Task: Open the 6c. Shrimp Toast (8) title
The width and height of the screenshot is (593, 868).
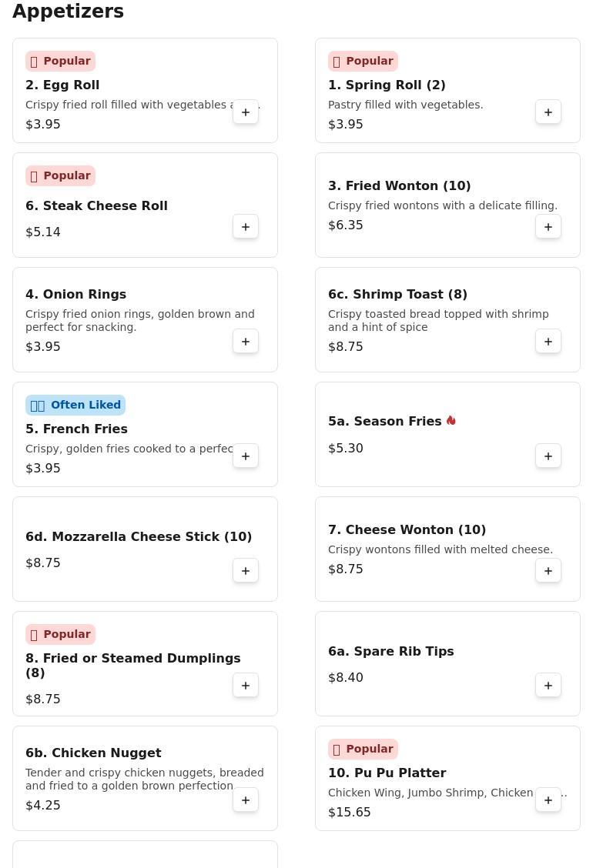Action: click(x=397, y=294)
